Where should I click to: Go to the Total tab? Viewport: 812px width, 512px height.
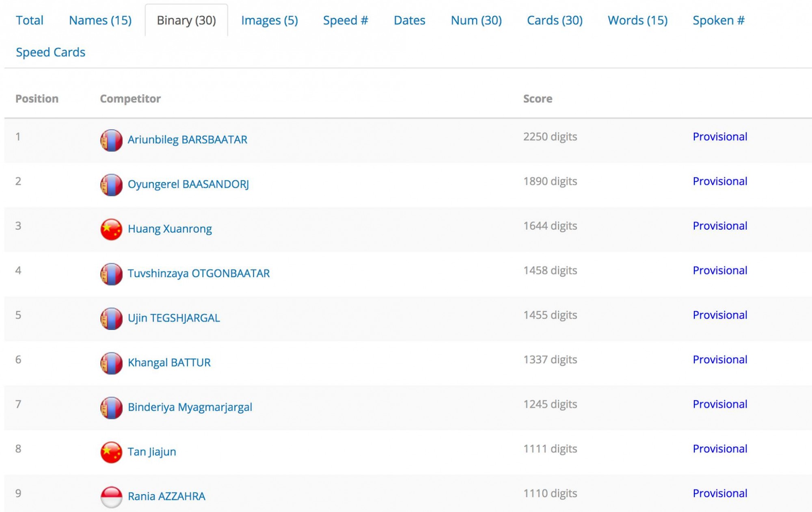coord(29,20)
